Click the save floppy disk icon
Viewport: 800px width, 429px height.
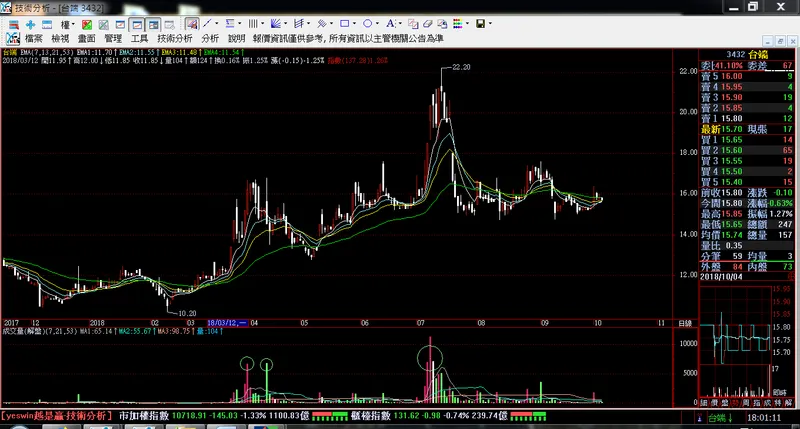pos(480,23)
